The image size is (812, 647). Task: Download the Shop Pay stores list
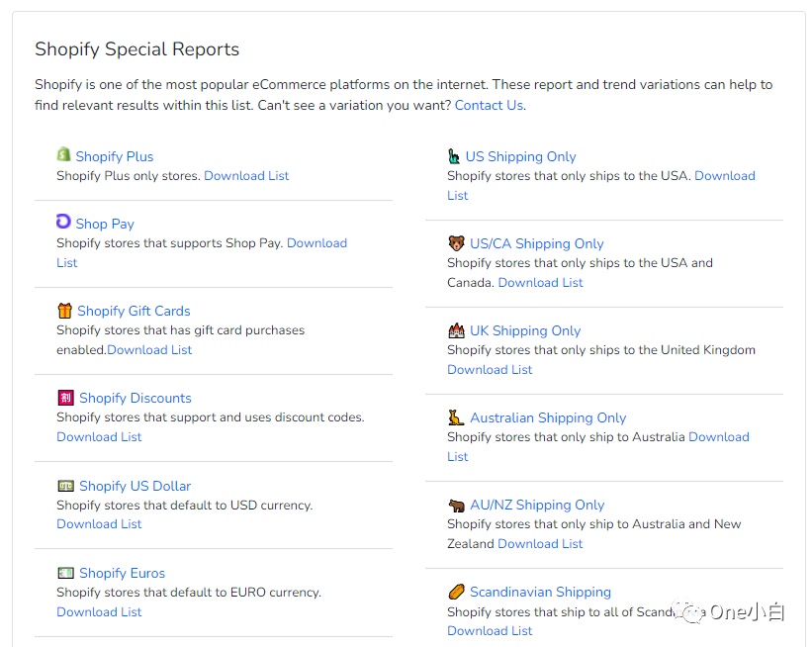tap(316, 243)
